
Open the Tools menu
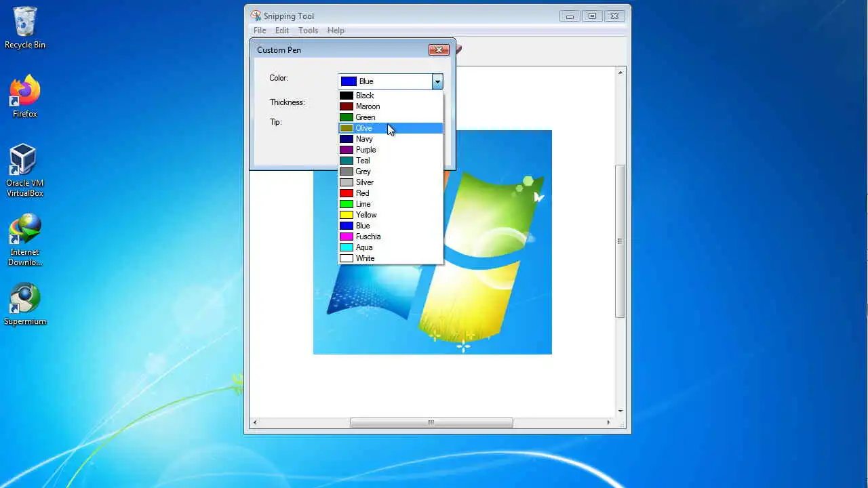(x=308, y=30)
